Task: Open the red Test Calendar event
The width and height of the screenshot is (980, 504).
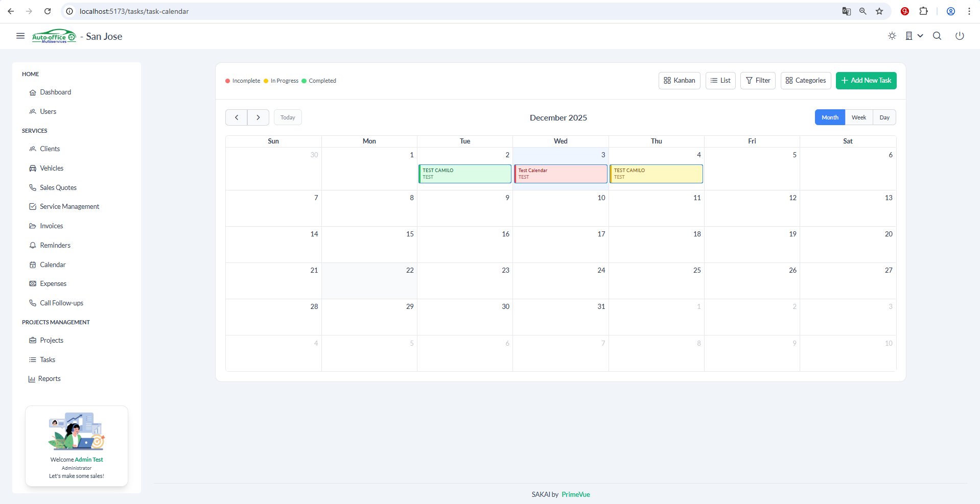Action: pos(561,174)
